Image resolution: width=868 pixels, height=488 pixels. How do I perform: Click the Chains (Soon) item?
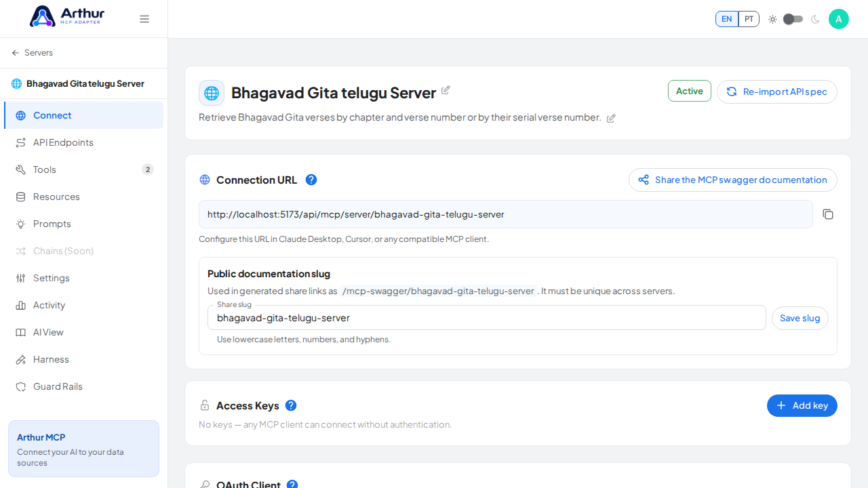pyautogui.click(x=84, y=251)
